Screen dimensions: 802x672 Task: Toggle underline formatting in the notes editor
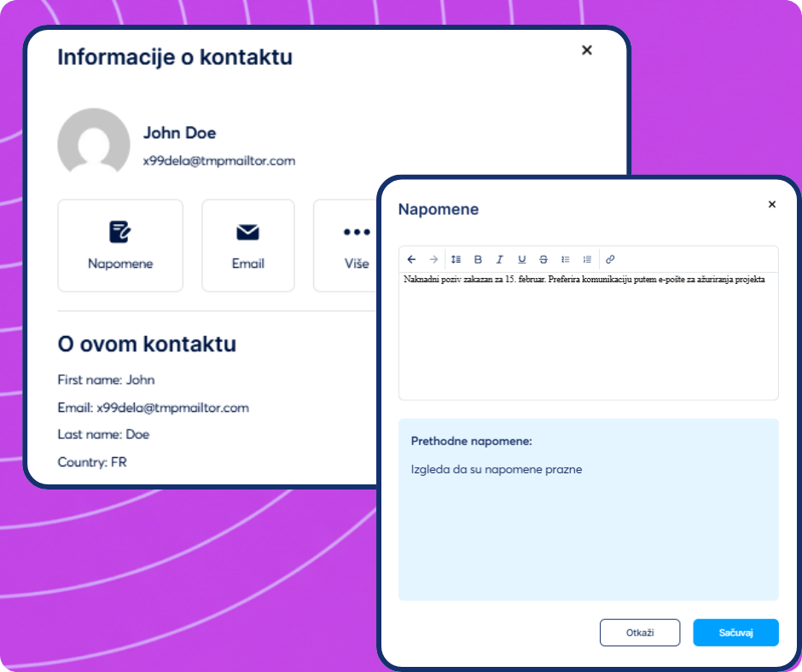[521, 259]
